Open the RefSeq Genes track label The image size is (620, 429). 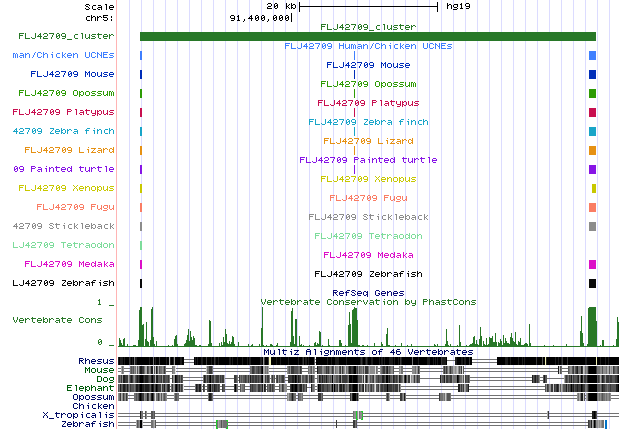[x=368, y=292]
